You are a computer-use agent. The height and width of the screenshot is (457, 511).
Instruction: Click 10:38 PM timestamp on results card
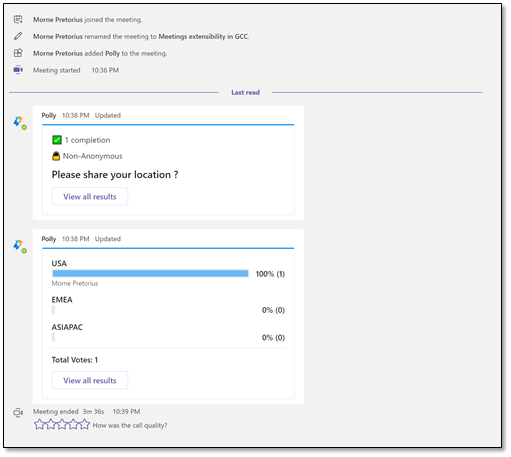point(76,239)
